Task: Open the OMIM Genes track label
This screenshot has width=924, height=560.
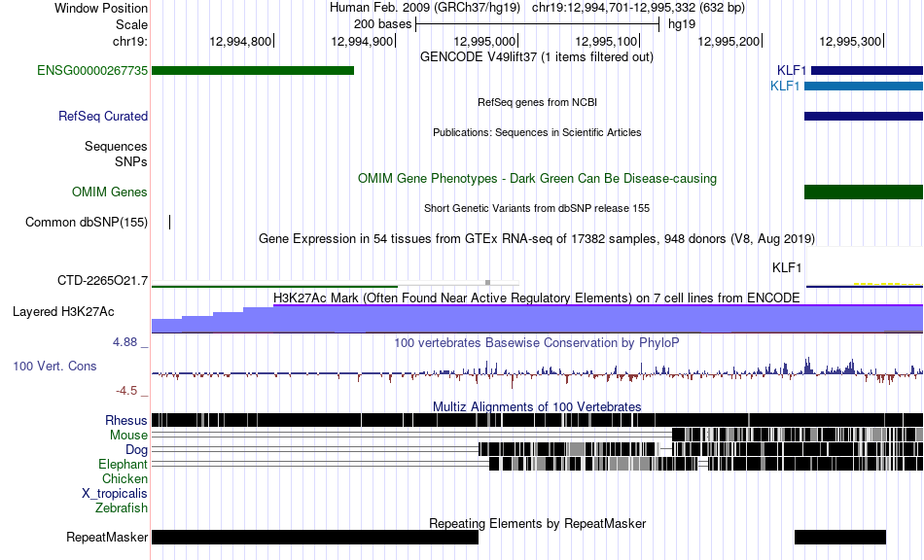Action: pyautogui.click(x=110, y=192)
